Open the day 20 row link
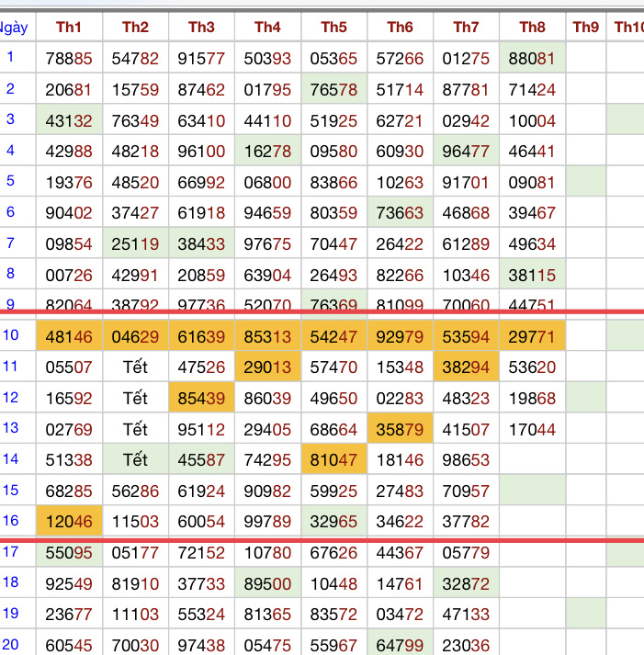This screenshot has height=655, width=644. [x=11, y=645]
